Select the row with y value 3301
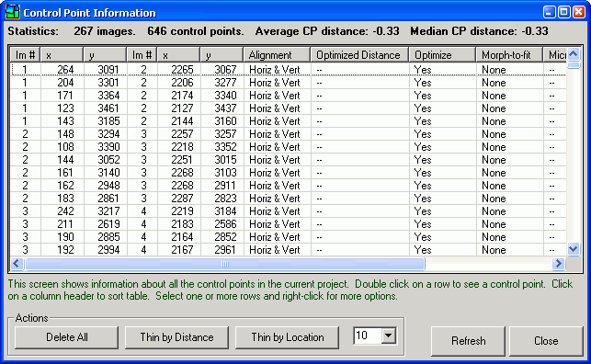The width and height of the screenshot is (591, 364). tap(289, 83)
